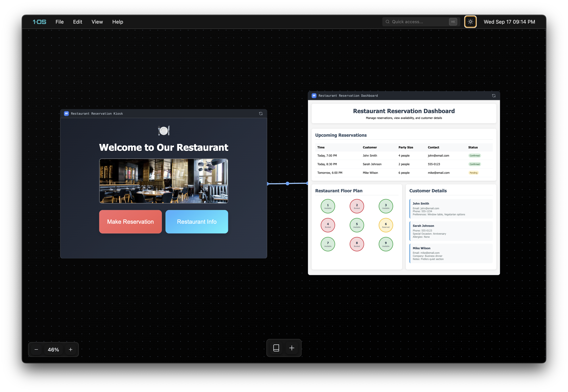Zoom in with the plus button
Image resolution: width=568 pixels, height=392 pixels.
tap(70, 349)
